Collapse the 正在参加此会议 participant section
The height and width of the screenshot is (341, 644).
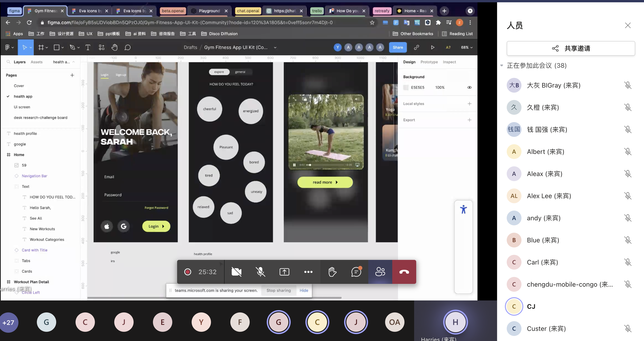tap(501, 65)
